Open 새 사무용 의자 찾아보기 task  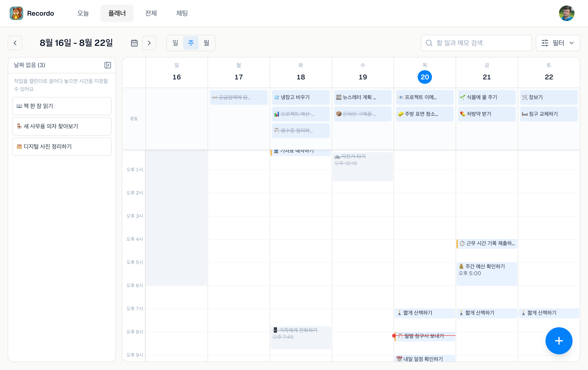(62, 126)
